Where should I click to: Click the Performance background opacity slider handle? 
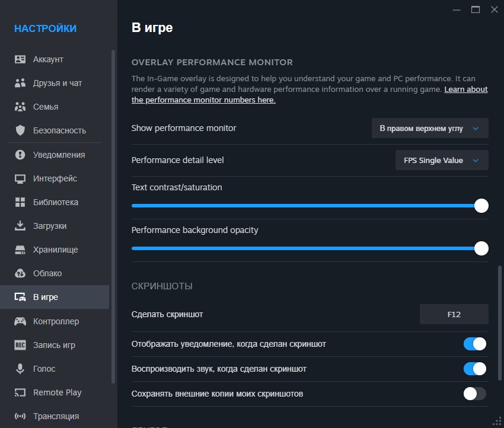(x=481, y=248)
